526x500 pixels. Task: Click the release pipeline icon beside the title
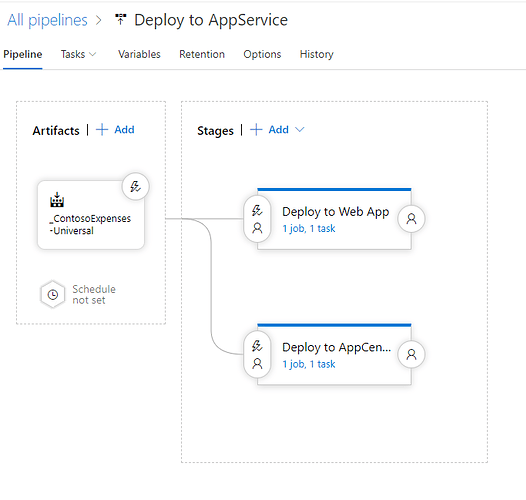point(121,19)
